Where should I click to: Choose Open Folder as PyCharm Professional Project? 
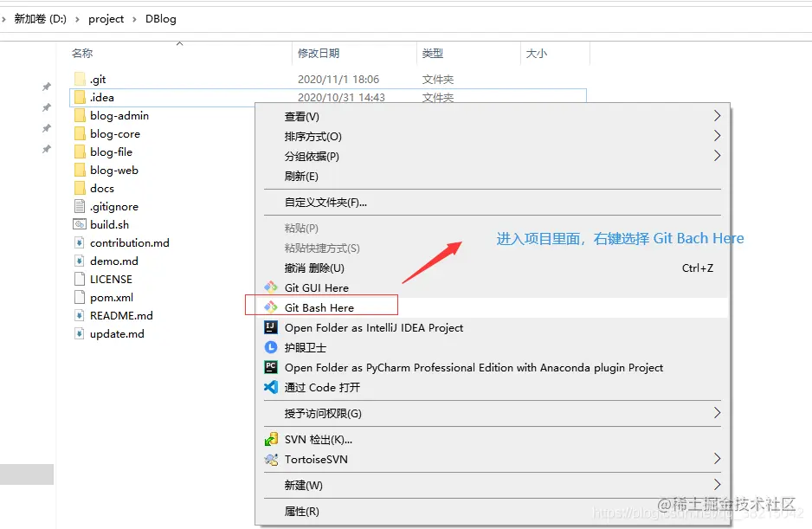pos(493,367)
